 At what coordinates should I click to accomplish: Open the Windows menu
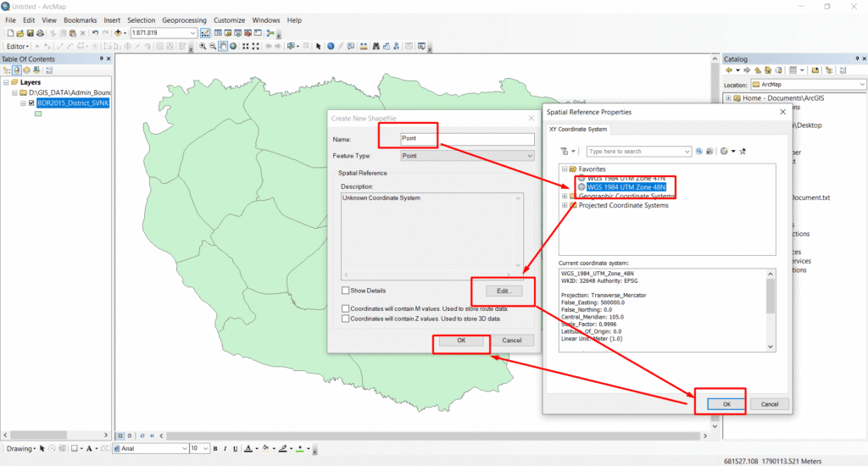(265, 20)
